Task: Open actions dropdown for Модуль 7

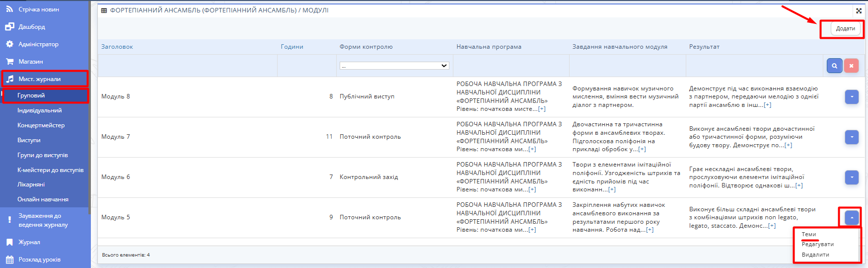Action: point(852,137)
